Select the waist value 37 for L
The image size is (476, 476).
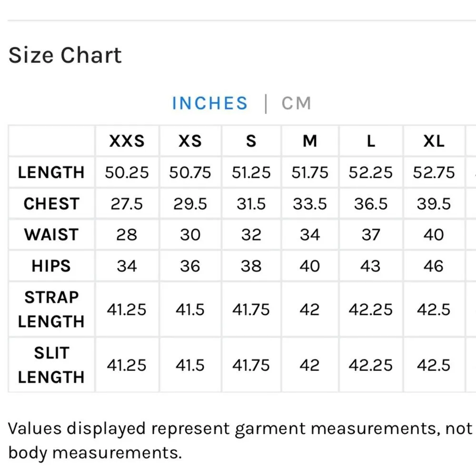click(371, 235)
